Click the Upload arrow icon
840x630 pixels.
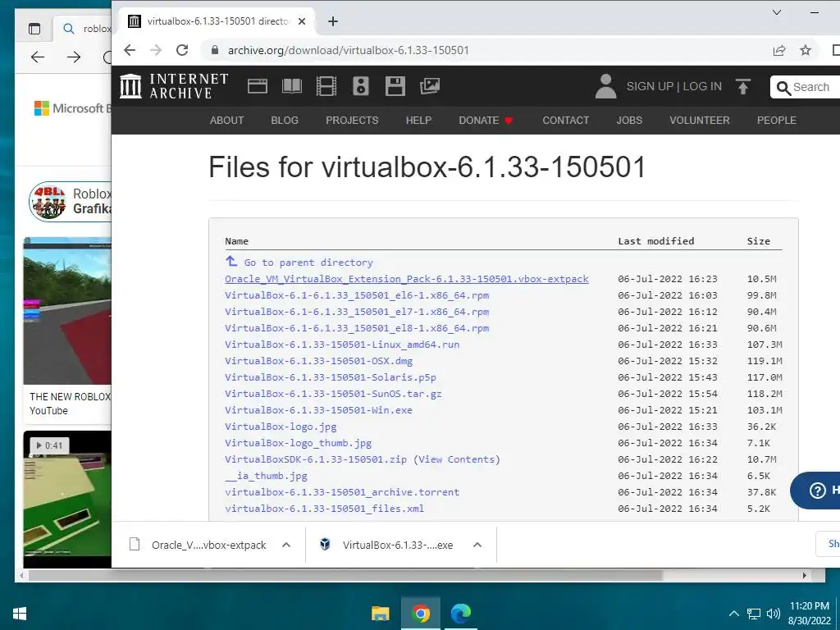(x=743, y=86)
